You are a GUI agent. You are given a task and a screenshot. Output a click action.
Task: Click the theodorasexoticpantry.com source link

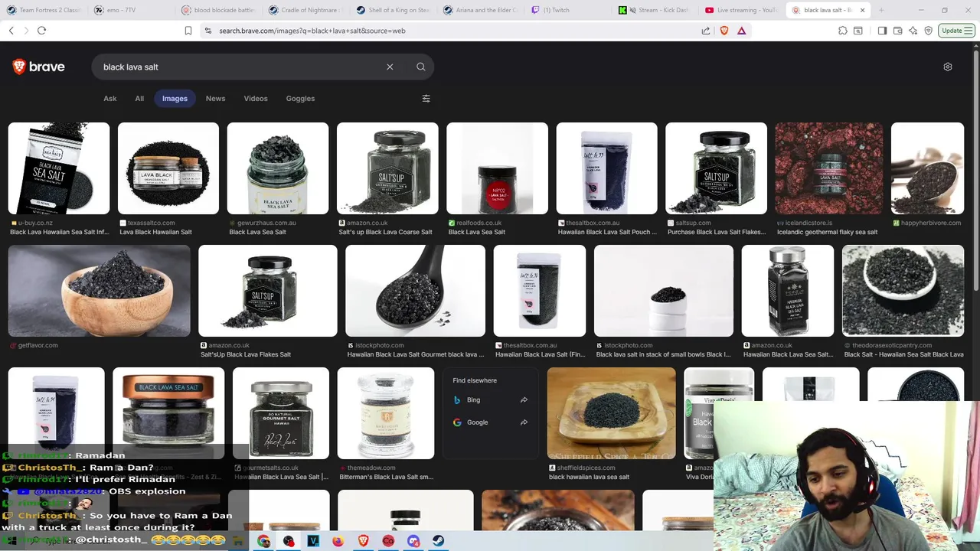tap(892, 345)
